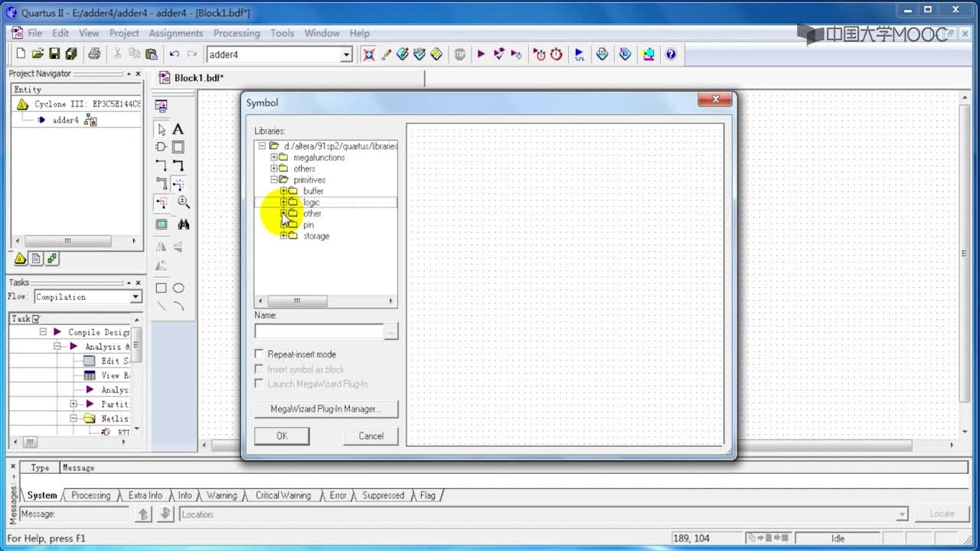Expand the others library folder
The width and height of the screenshot is (980, 551).
click(273, 168)
